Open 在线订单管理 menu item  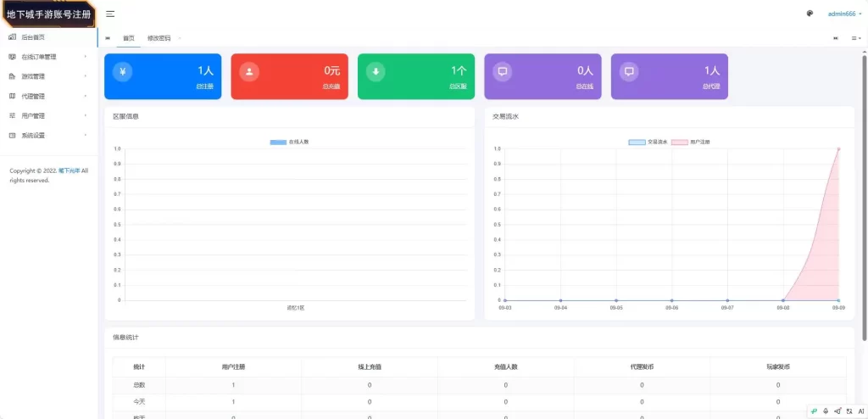pos(48,57)
